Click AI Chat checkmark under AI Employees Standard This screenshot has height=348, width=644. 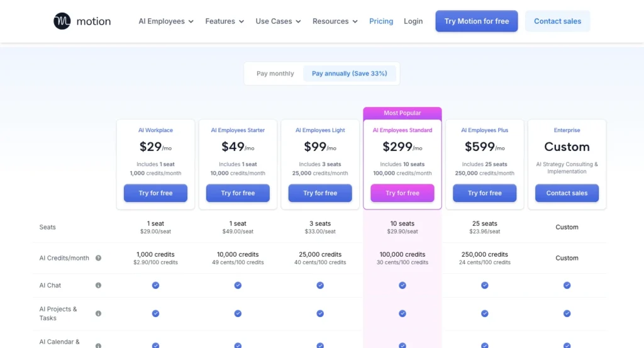(402, 285)
